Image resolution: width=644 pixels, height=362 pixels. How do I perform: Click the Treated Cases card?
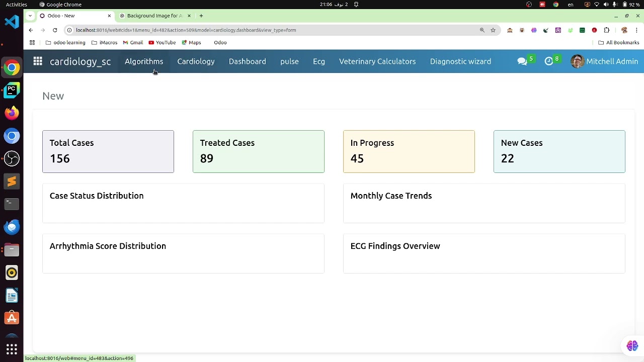[259, 151]
